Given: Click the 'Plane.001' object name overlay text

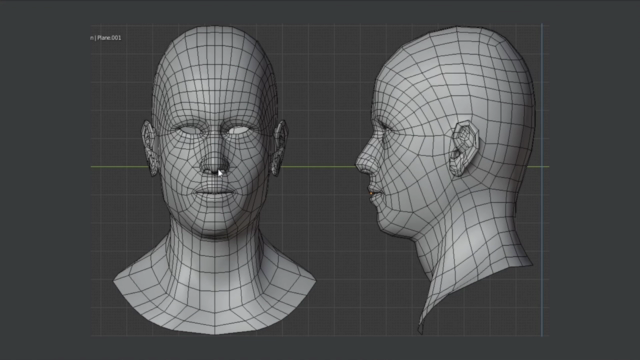Looking at the screenshot, I should 109,38.
